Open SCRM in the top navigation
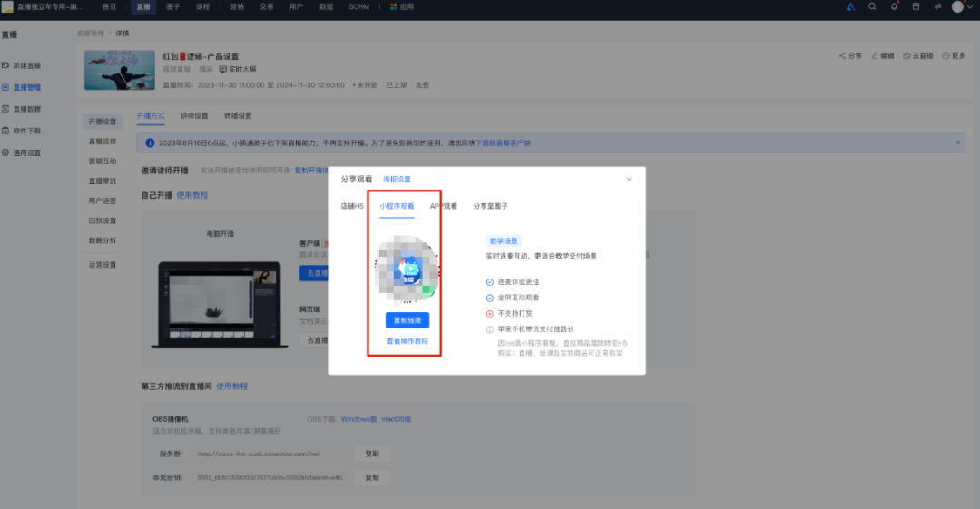 pyautogui.click(x=358, y=7)
